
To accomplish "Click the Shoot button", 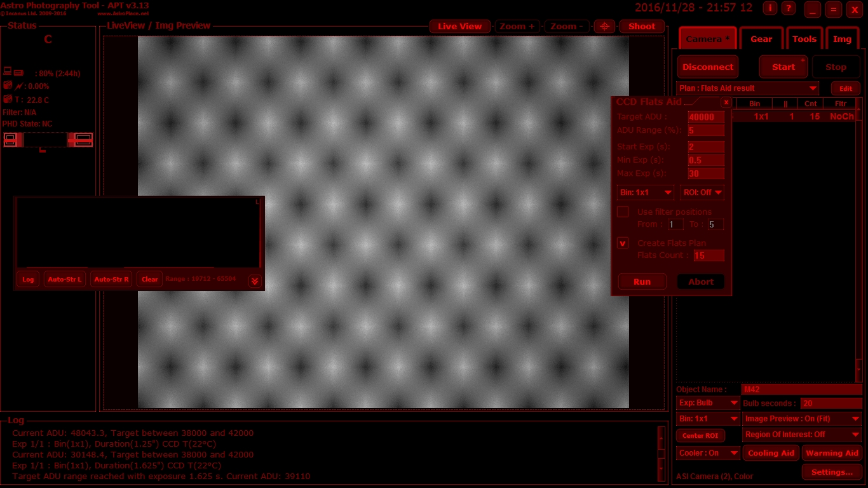I will pos(642,26).
